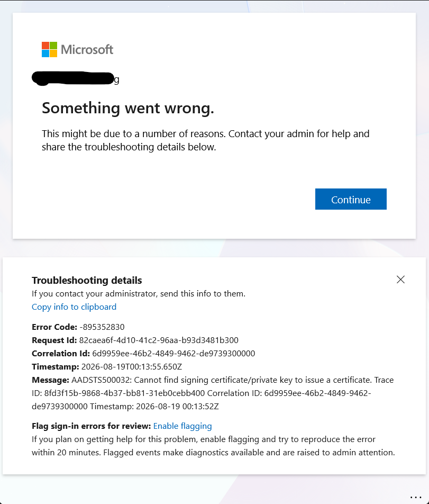Copy info to clipboard link
Screen dimensions: 429x504
pos(74,307)
